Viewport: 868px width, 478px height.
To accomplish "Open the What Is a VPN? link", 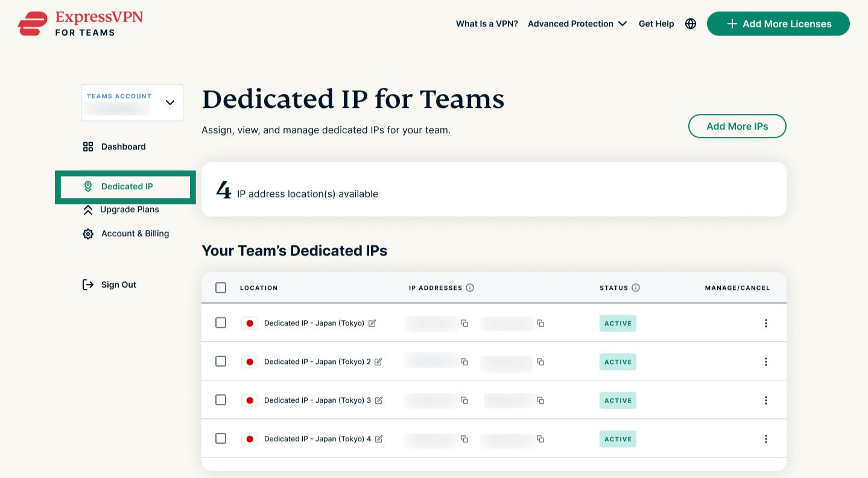I will coord(487,24).
